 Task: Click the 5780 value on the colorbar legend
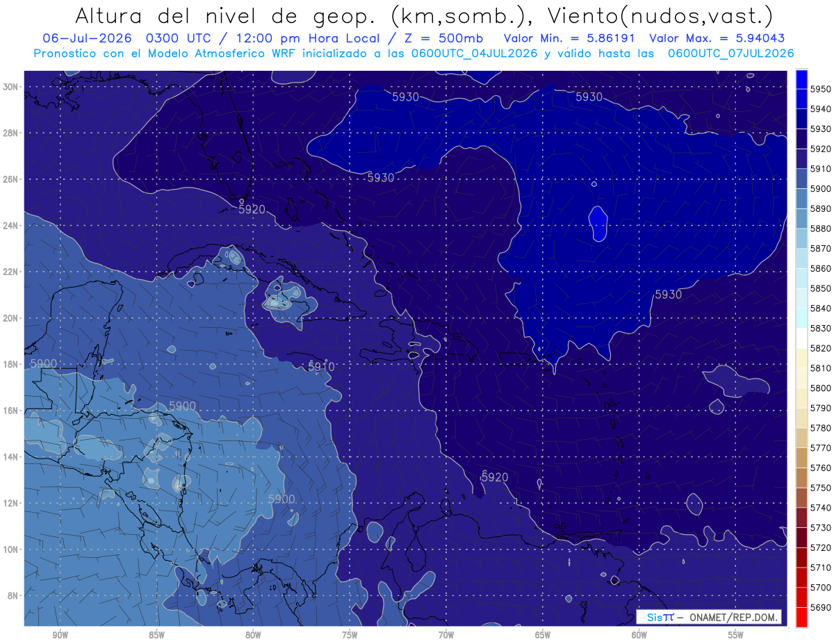click(821, 428)
